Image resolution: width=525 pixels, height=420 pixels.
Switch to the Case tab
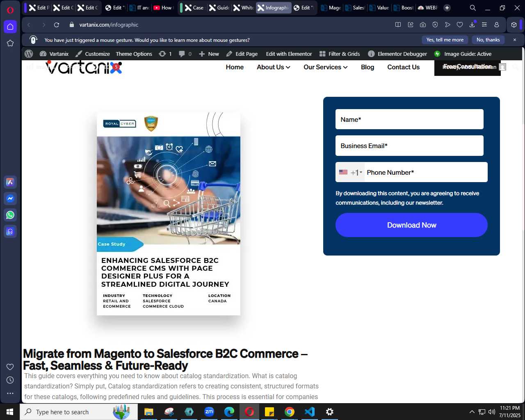point(194,8)
